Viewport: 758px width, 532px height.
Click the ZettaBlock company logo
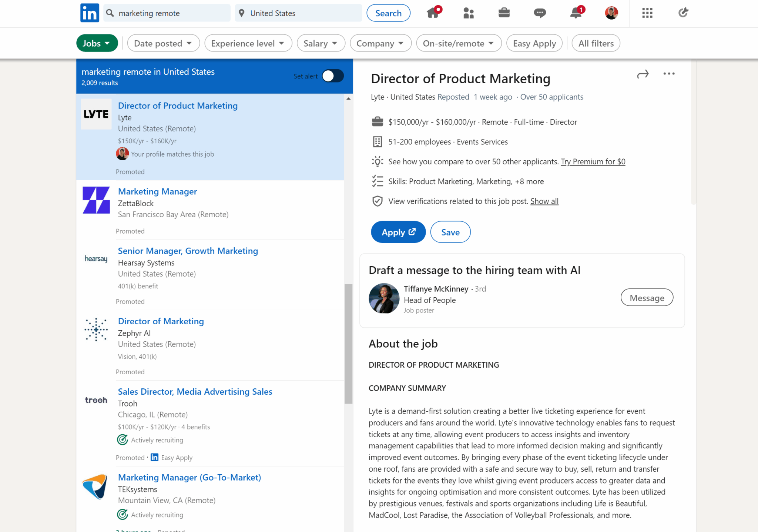coord(96,200)
